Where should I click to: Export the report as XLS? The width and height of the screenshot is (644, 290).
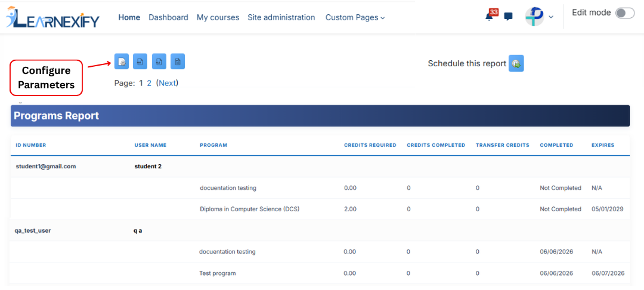coord(159,61)
